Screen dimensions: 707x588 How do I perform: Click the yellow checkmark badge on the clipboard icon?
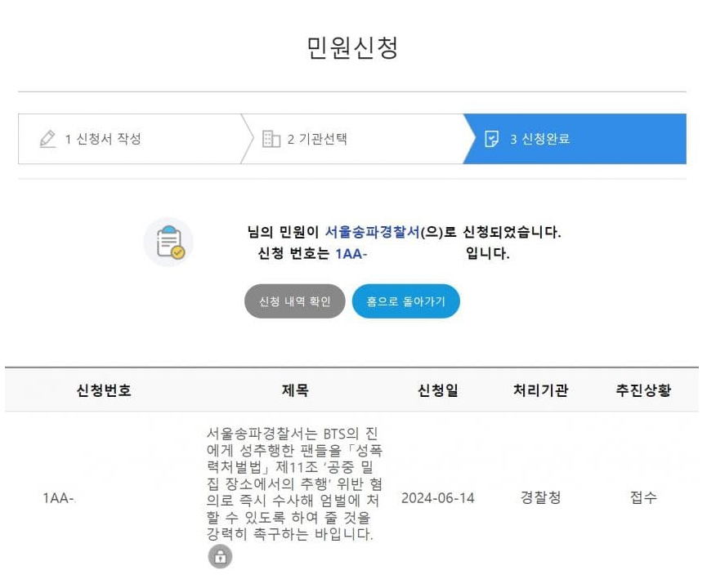(177, 252)
